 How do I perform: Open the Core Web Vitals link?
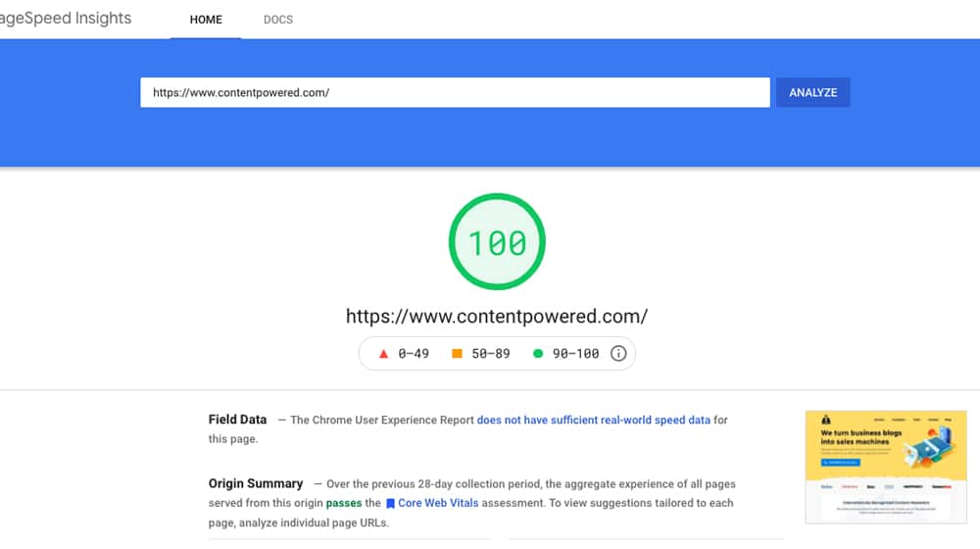pyautogui.click(x=438, y=503)
